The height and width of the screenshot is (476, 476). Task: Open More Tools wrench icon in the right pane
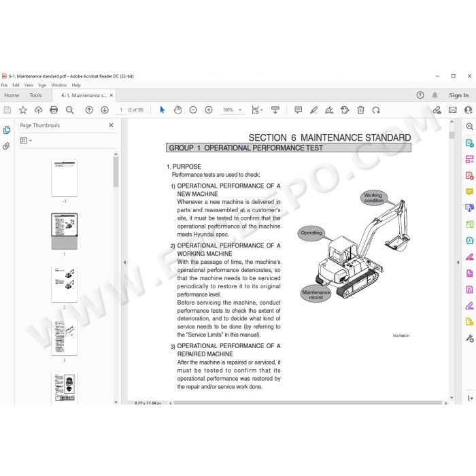pos(469,338)
